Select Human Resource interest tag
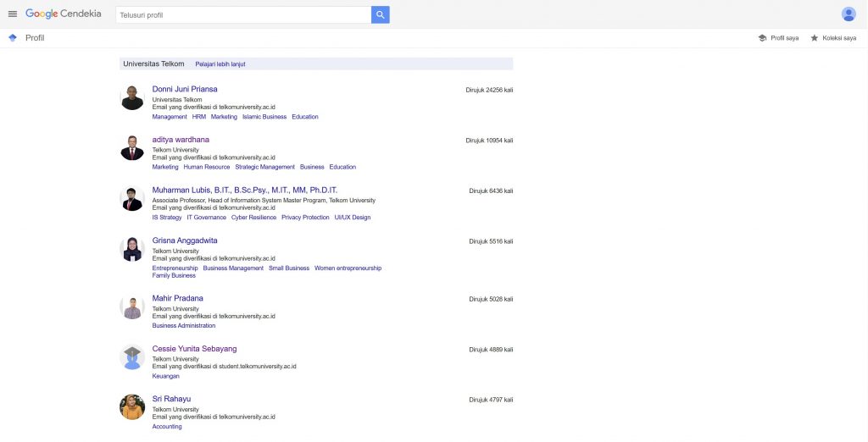The width and height of the screenshot is (868, 442). (207, 167)
